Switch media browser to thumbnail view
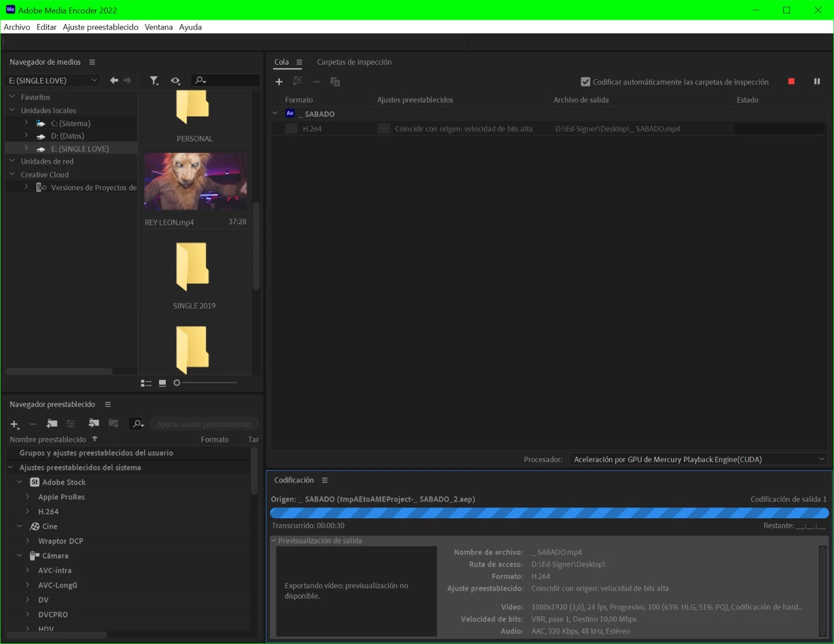Viewport: 834px width, 644px height. click(x=163, y=383)
